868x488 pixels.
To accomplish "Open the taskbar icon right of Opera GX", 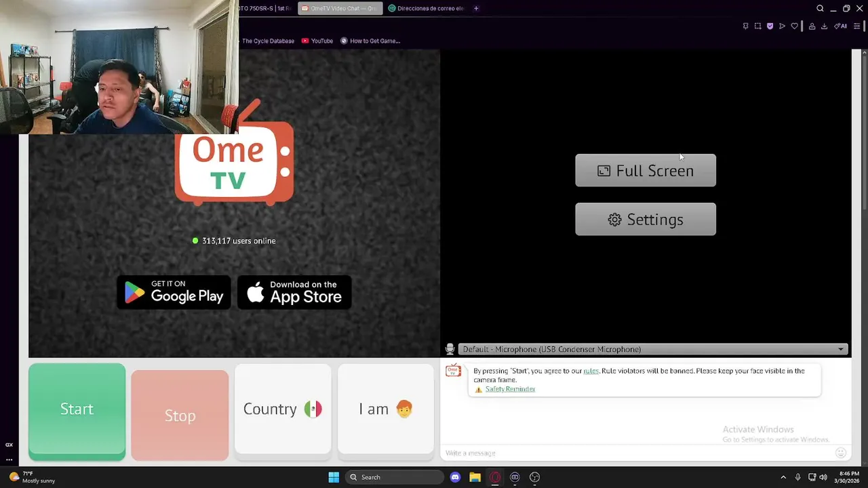I will click(515, 477).
